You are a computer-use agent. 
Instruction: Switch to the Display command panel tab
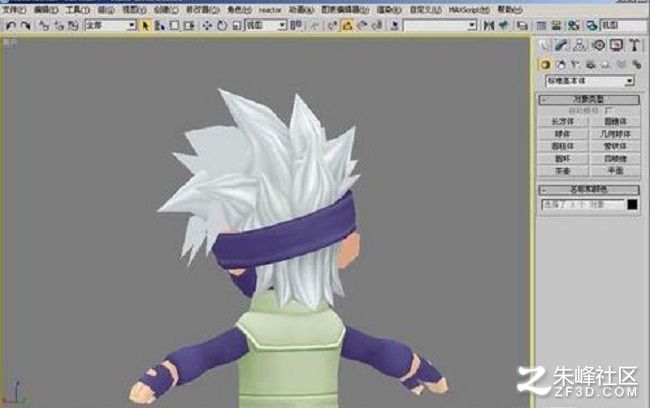point(616,45)
